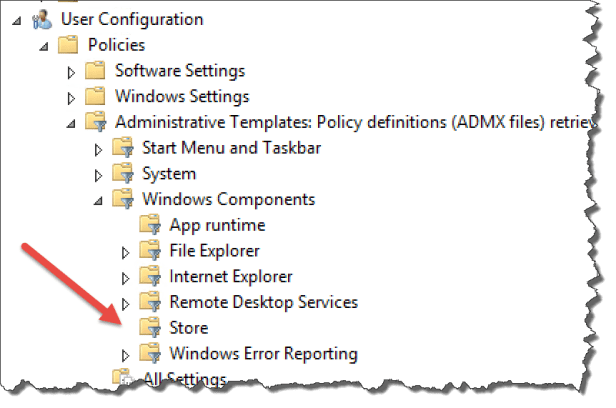The height and width of the screenshot is (408, 616).
Task: Click the Software Settings folder icon
Action: (x=95, y=71)
